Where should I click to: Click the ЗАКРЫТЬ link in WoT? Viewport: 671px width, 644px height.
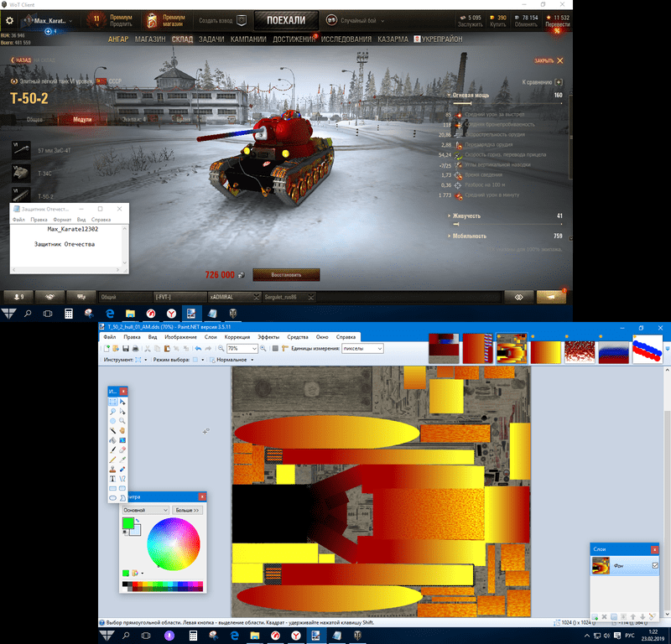[549, 60]
